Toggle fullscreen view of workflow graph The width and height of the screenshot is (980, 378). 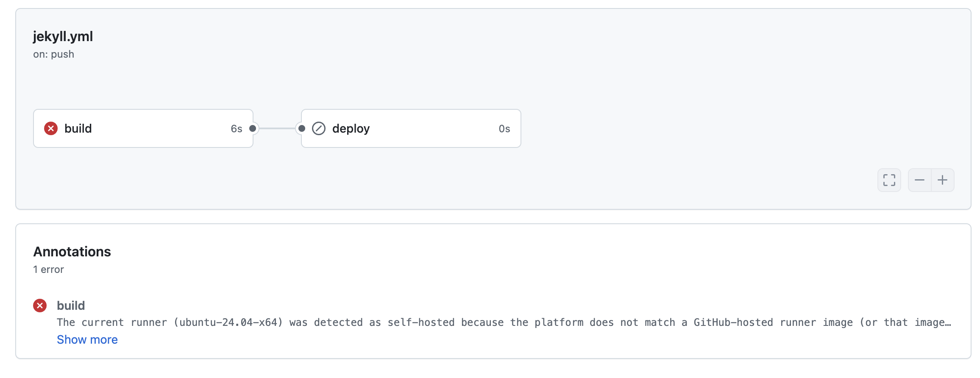coord(889,180)
